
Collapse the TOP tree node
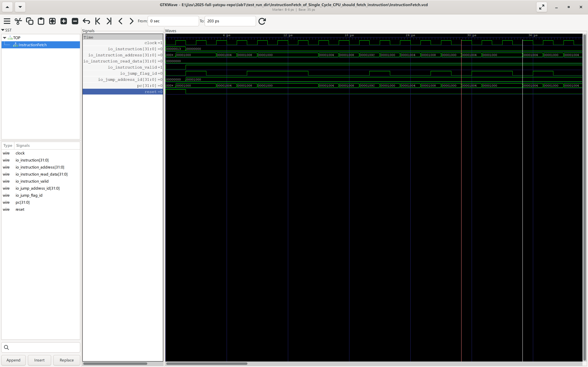pos(5,38)
